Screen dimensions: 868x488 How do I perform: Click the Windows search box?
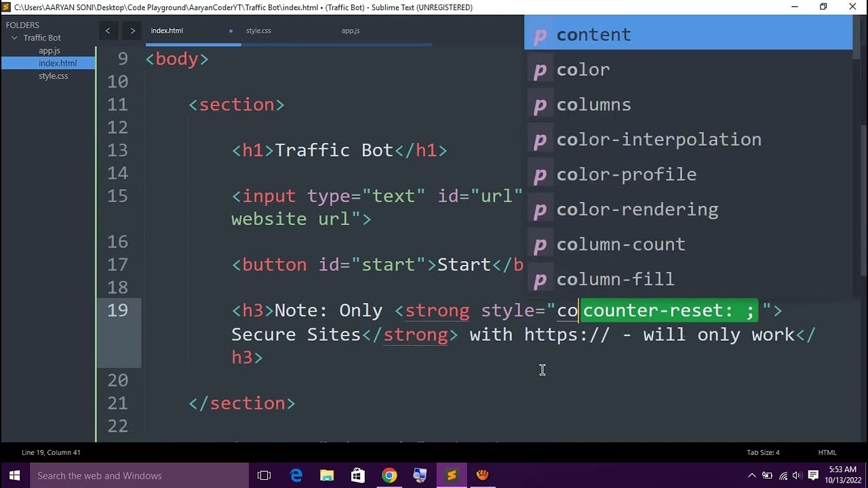point(136,475)
